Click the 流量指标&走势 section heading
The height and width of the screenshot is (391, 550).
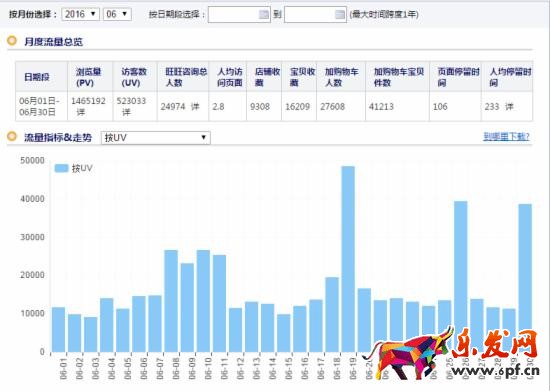point(58,137)
